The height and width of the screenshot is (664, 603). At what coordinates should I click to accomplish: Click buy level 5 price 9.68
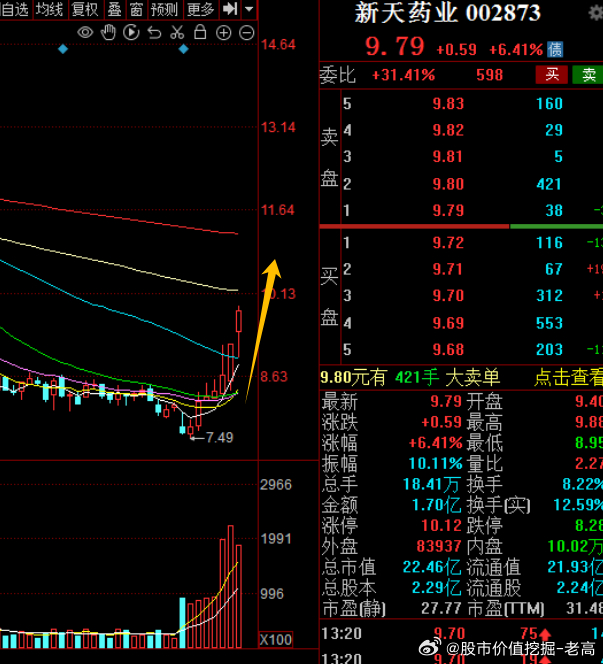coord(448,349)
